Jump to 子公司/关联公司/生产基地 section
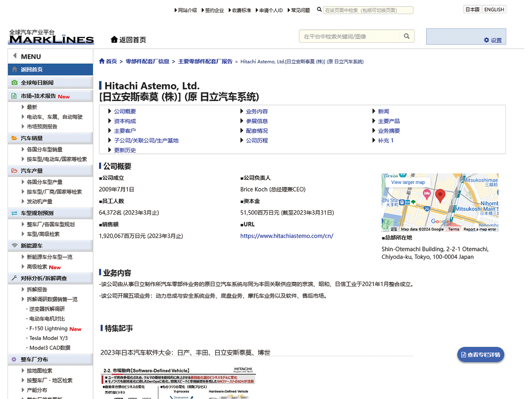The height and width of the screenshot is (399, 532). click(x=146, y=141)
